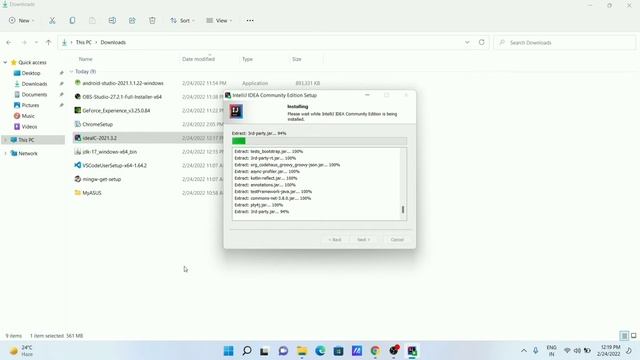
Task: Open Videos in the navigation pane
Action: point(29,127)
